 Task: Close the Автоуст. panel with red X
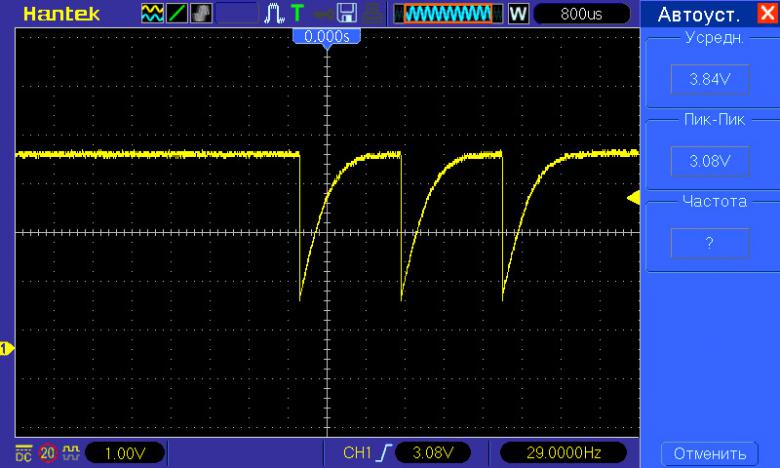coord(767,13)
